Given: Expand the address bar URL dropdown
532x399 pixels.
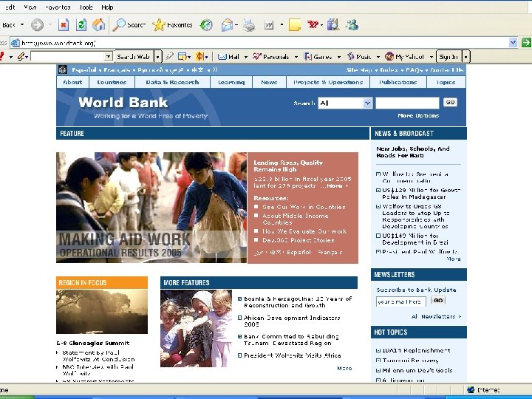Looking at the screenshot, I should coord(514,43).
